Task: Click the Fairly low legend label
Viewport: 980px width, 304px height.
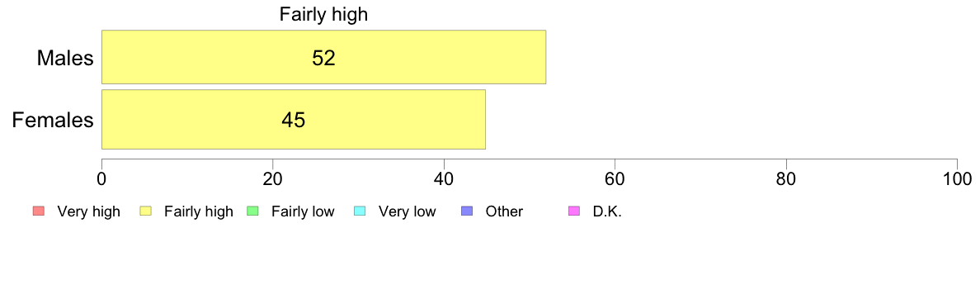Action: click(303, 211)
